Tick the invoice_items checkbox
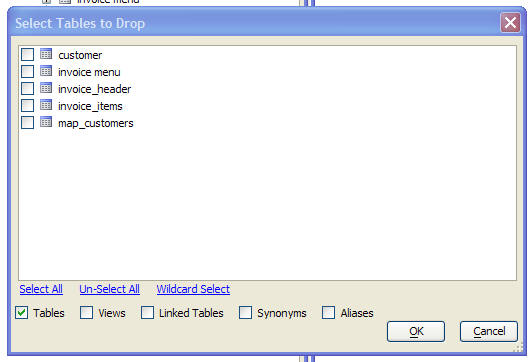Screen dimensions: 530x362 [27, 105]
